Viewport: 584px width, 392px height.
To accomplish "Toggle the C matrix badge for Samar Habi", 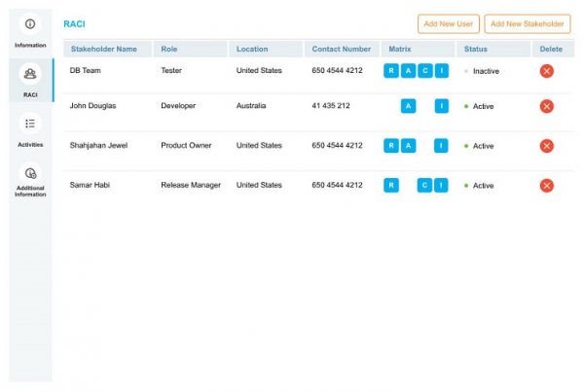I will coord(424,186).
